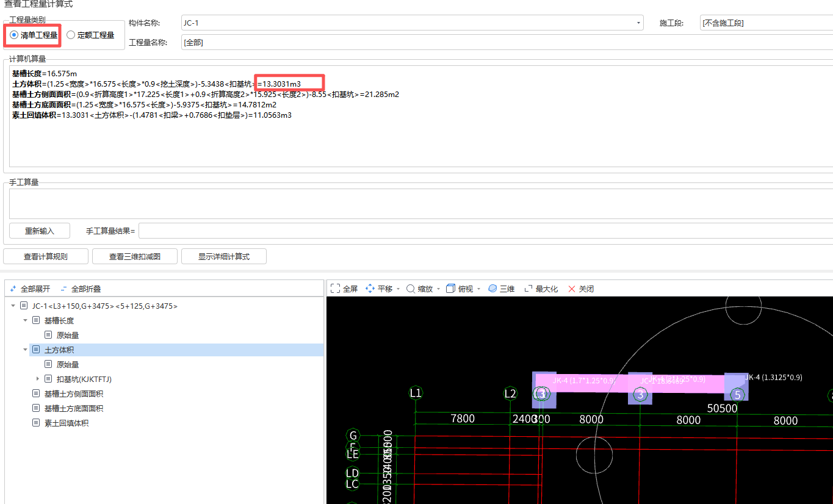Select 原始量 under 基槽长度
833x504 pixels.
point(68,335)
